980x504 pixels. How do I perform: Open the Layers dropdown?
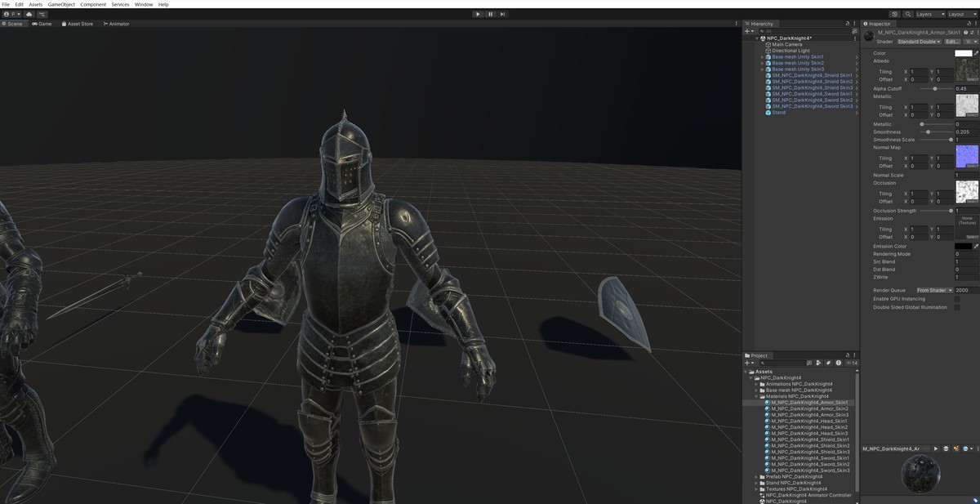point(930,14)
